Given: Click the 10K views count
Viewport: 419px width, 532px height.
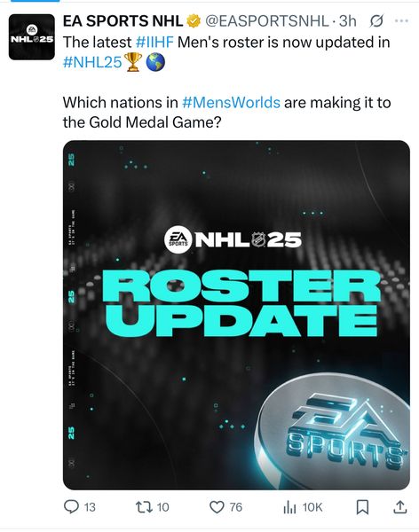Looking at the screenshot, I should click(312, 507).
